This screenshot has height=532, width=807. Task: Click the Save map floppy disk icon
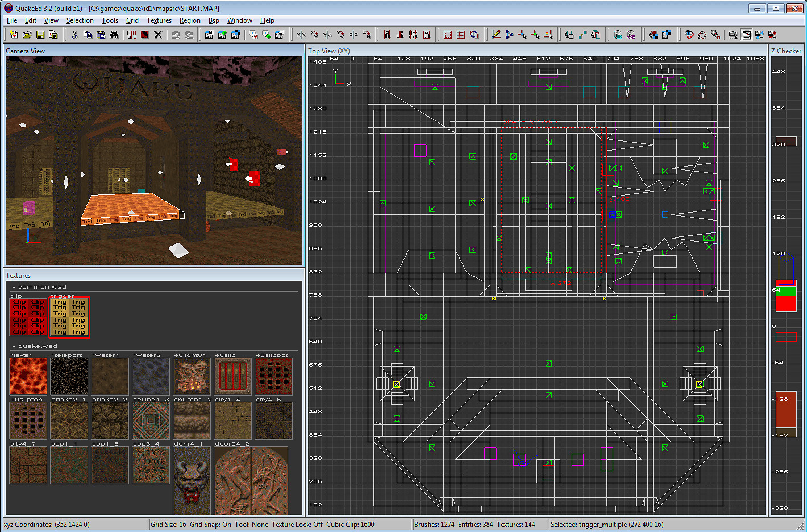click(40, 35)
